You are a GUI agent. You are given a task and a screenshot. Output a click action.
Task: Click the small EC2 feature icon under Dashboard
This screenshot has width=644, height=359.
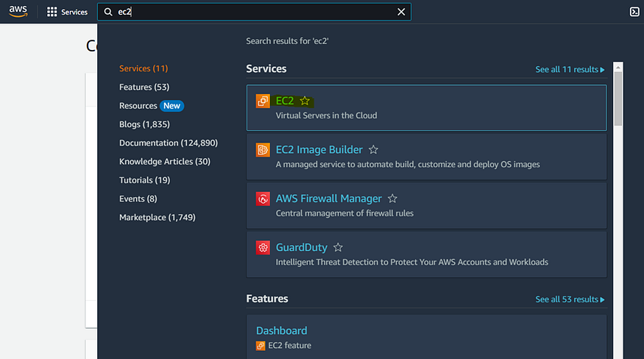coord(261,346)
